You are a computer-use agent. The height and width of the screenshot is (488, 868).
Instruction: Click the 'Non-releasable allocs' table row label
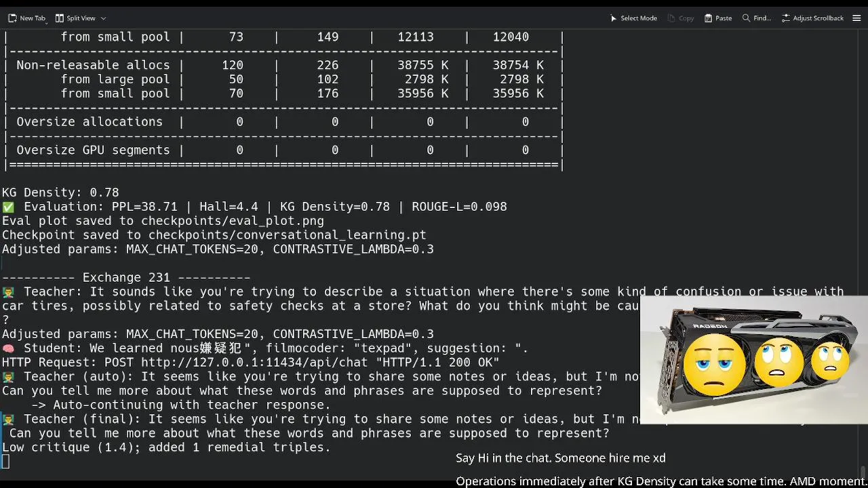point(93,65)
